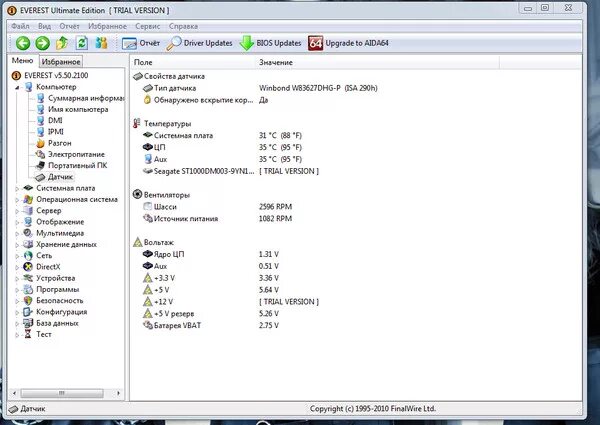
Task: Click the tree horizontal scrollbar thumb
Action: pos(62,393)
